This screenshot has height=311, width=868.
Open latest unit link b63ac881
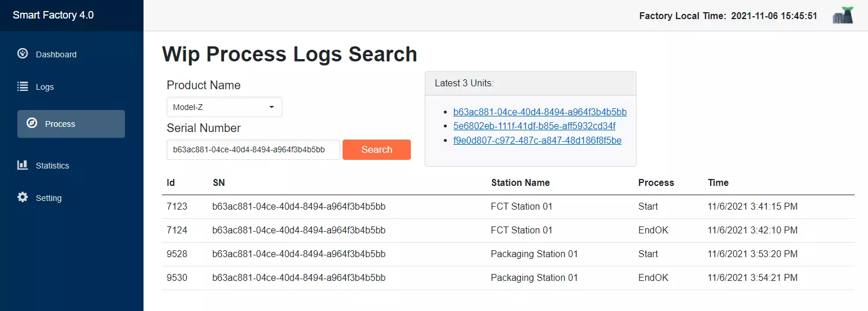[539, 112]
